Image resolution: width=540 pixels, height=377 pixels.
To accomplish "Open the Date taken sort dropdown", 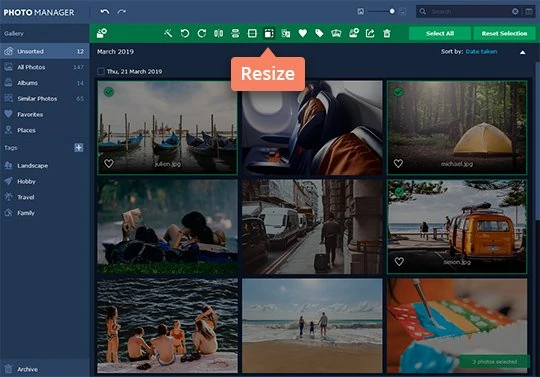I will pos(481,52).
